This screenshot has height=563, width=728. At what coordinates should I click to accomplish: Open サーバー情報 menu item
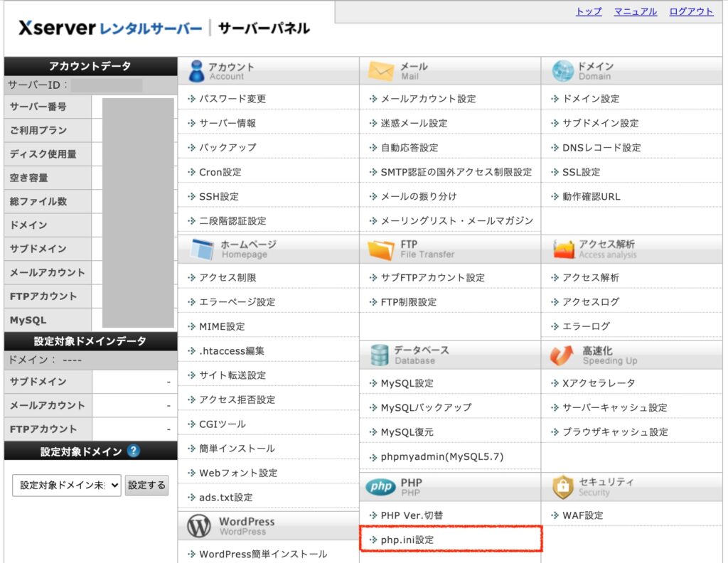tap(227, 123)
